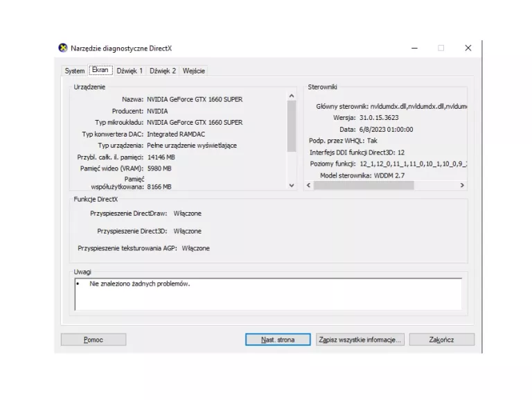Click the up arrow in Urządzenie scrollbar
Screen dimensions: 532x400
point(291,96)
